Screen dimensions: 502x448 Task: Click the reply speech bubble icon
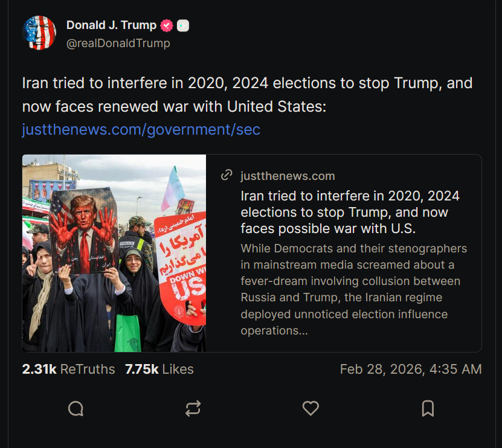(x=76, y=409)
